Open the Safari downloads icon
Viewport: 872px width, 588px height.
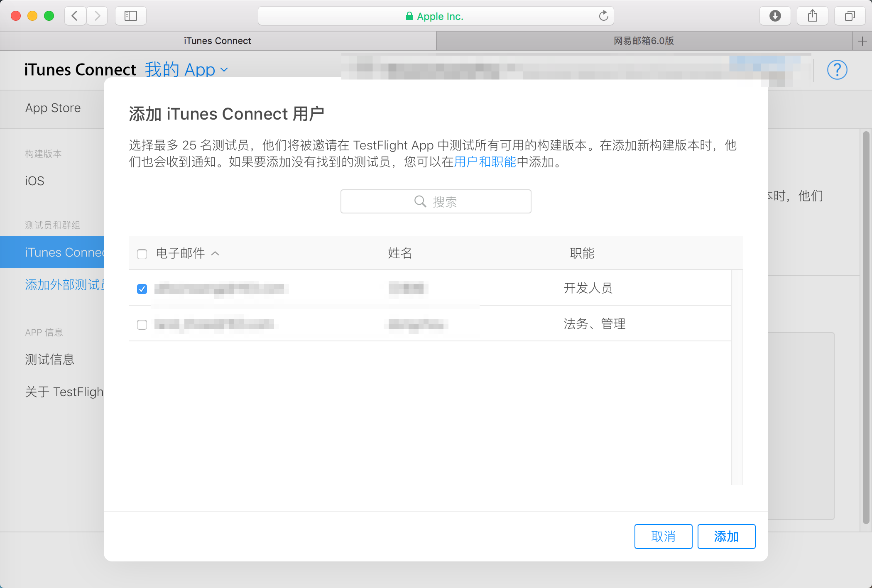tap(775, 16)
